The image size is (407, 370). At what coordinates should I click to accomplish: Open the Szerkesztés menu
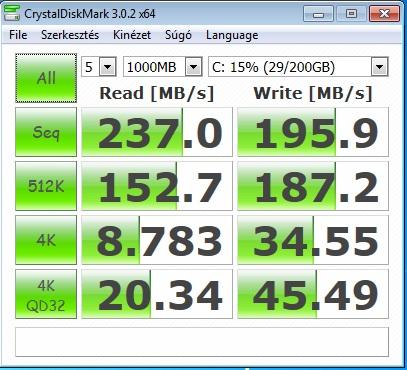pyautogui.click(x=70, y=35)
